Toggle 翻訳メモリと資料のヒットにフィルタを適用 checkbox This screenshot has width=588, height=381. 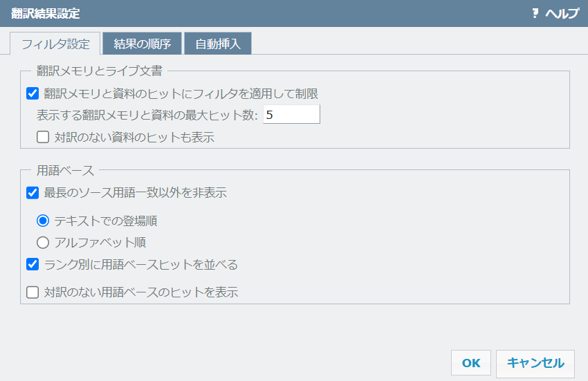(x=33, y=93)
